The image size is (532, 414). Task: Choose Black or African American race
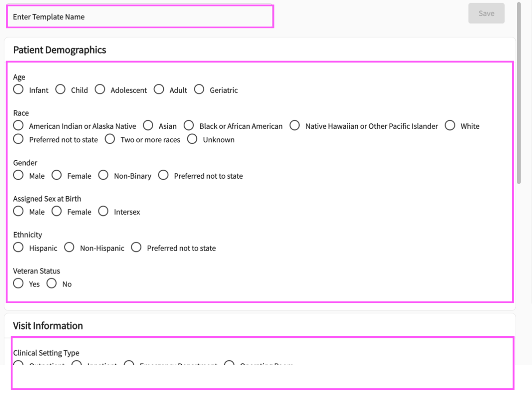pos(189,126)
